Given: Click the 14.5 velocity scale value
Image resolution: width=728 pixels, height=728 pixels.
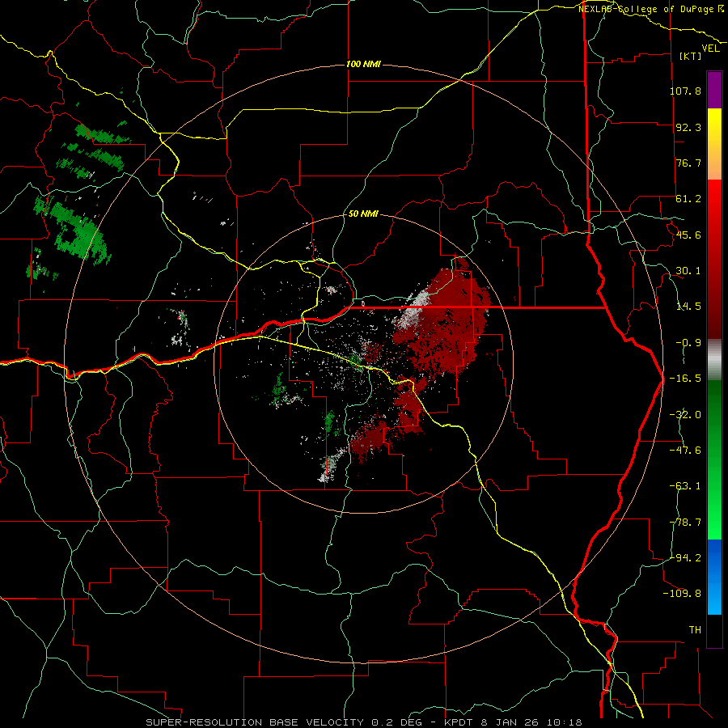Looking at the screenshot, I should click(x=688, y=307).
